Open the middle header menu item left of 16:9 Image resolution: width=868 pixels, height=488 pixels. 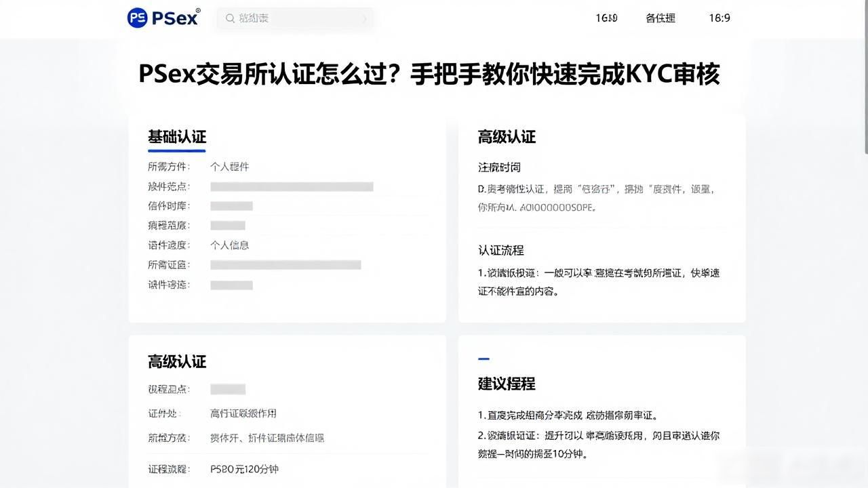(x=660, y=18)
